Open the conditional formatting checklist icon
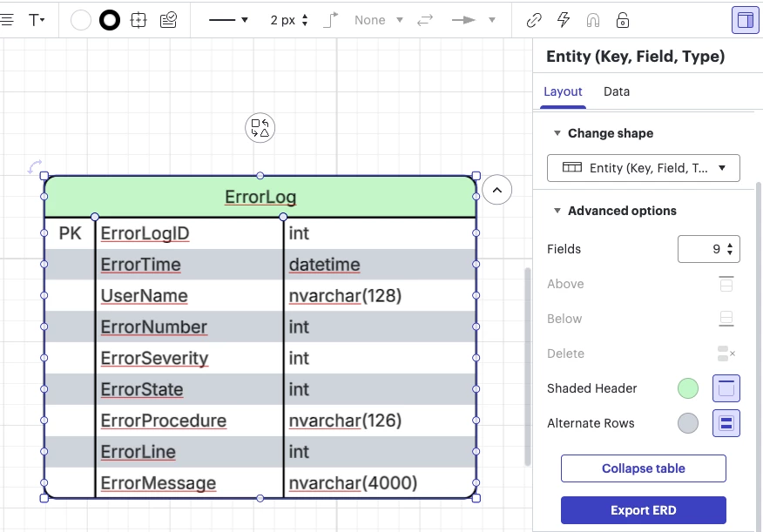 click(168, 20)
